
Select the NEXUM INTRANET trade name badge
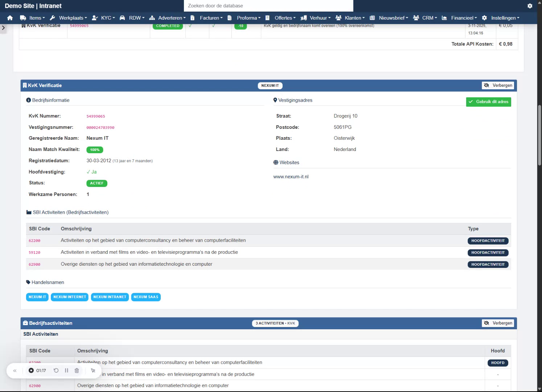pos(110,297)
